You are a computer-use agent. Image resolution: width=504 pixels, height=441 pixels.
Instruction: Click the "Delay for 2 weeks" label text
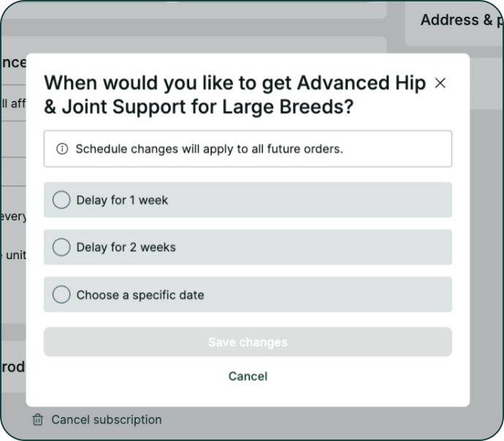click(126, 248)
